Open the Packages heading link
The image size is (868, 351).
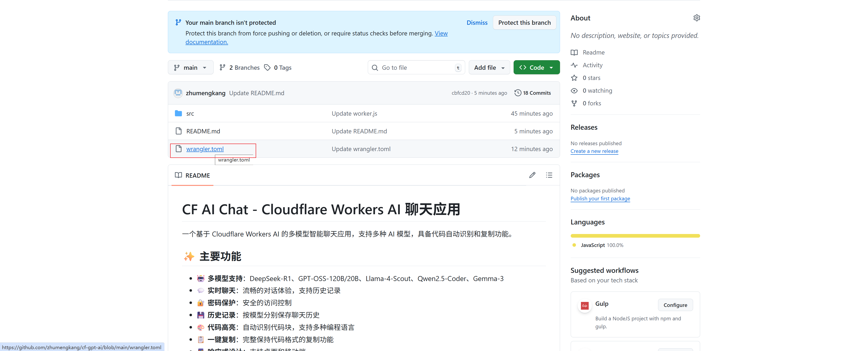pos(585,175)
